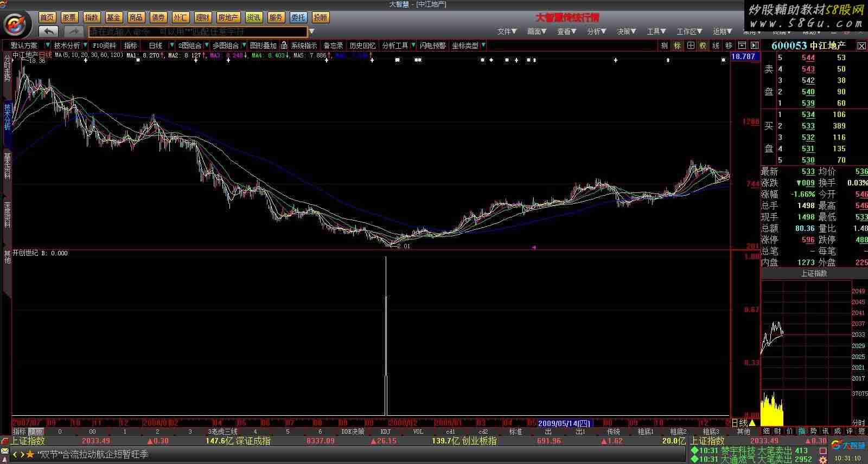Go back with the left arrow button

coord(49,31)
